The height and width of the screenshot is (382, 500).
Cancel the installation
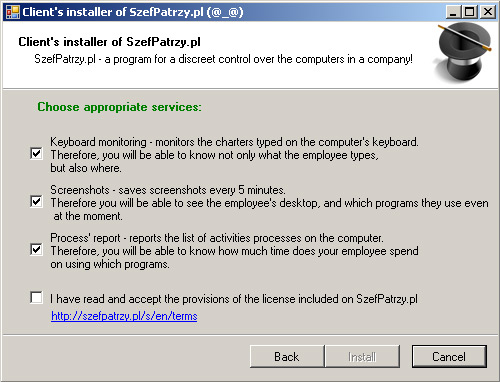tap(449, 357)
